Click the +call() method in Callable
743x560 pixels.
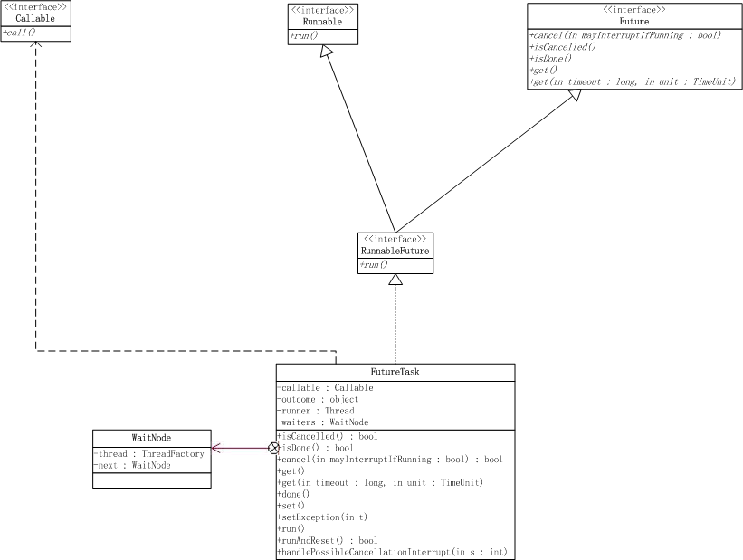coord(19,33)
